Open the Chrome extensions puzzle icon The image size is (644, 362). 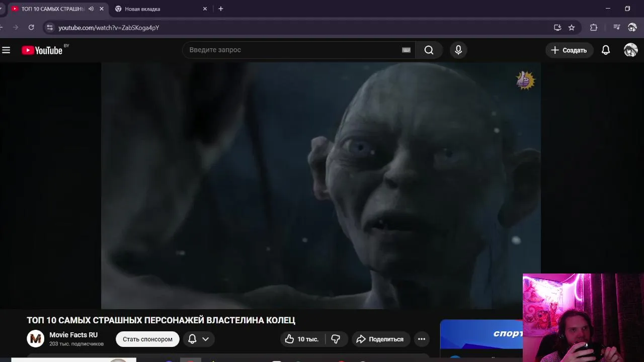pos(594,28)
